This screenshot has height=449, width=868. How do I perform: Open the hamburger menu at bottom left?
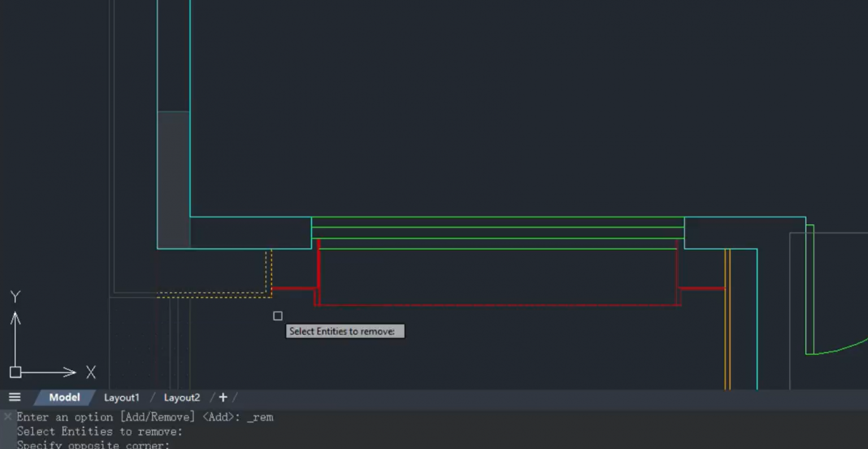point(15,397)
